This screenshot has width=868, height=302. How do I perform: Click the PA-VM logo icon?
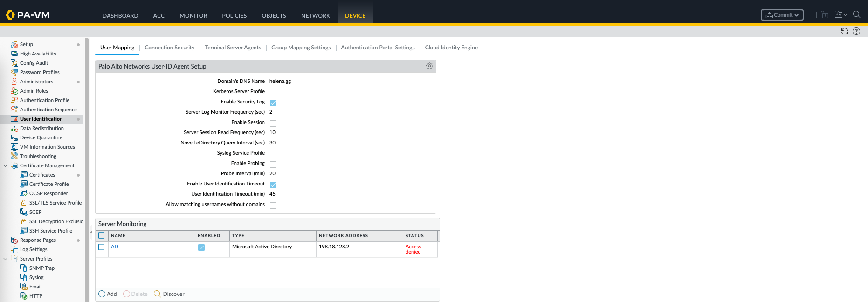[x=10, y=15]
